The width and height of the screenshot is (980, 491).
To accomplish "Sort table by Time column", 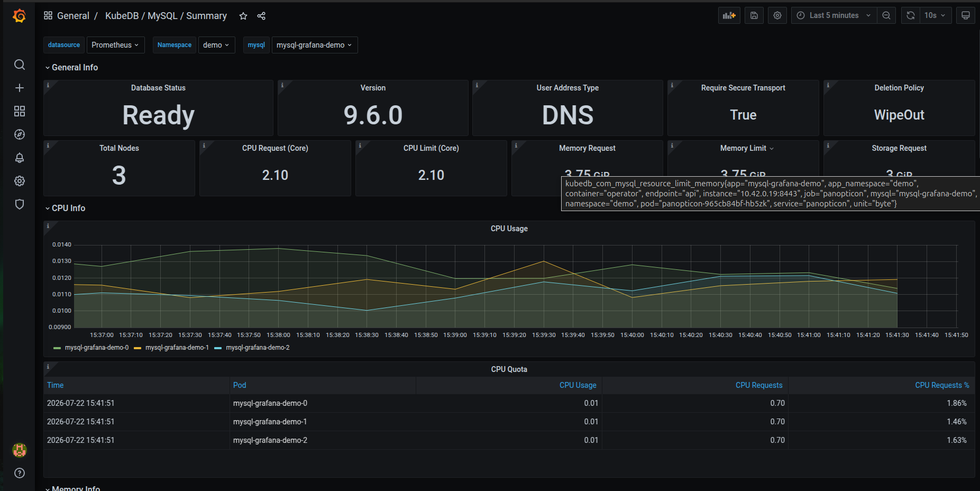I will pyautogui.click(x=55, y=385).
